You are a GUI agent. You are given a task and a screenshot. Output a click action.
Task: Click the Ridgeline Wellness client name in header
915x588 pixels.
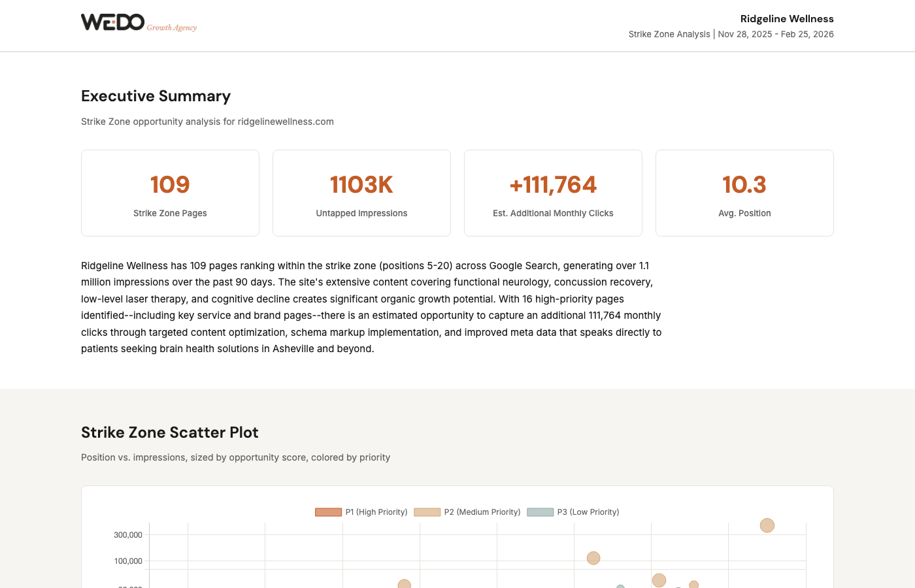[x=786, y=19]
